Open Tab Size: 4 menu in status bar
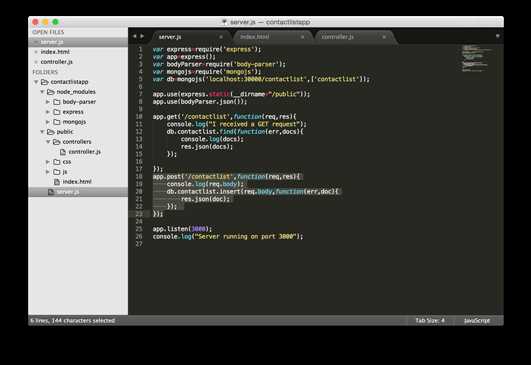 pos(430,320)
